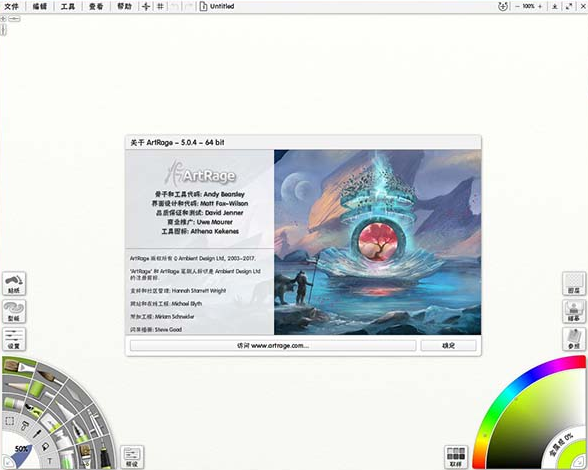Open the 帮助 (Help) menu

click(x=124, y=6)
